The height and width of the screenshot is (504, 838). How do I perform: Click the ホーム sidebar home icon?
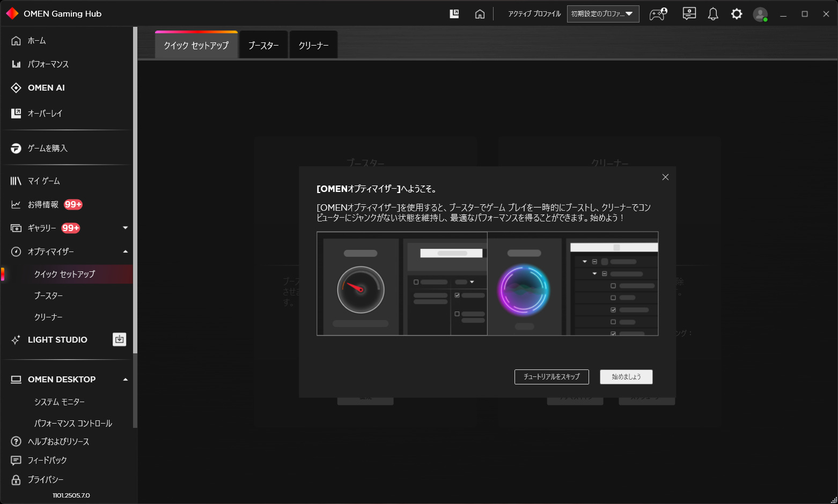click(x=16, y=41)
